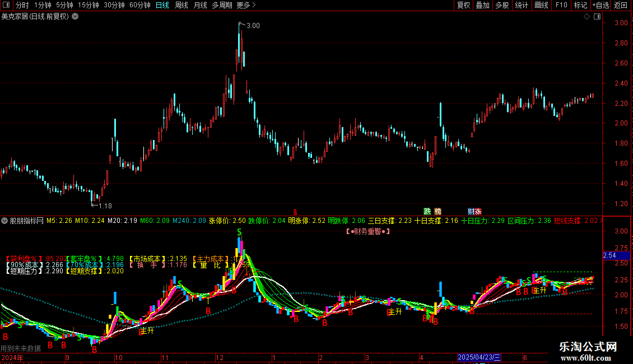Click the month 12 tick on time axis
Viewport: 633px width, 364px height.
coord(219,357)
